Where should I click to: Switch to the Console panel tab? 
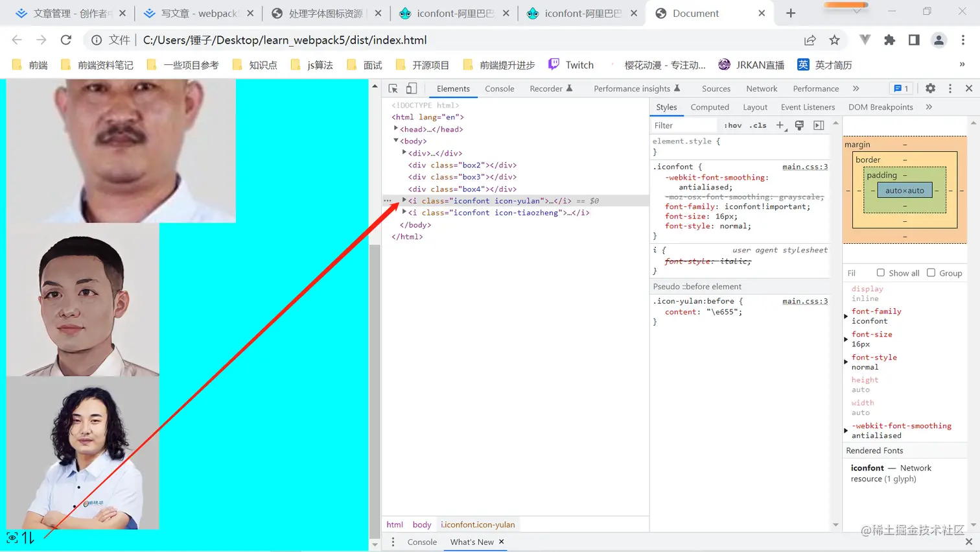(499, 88)
